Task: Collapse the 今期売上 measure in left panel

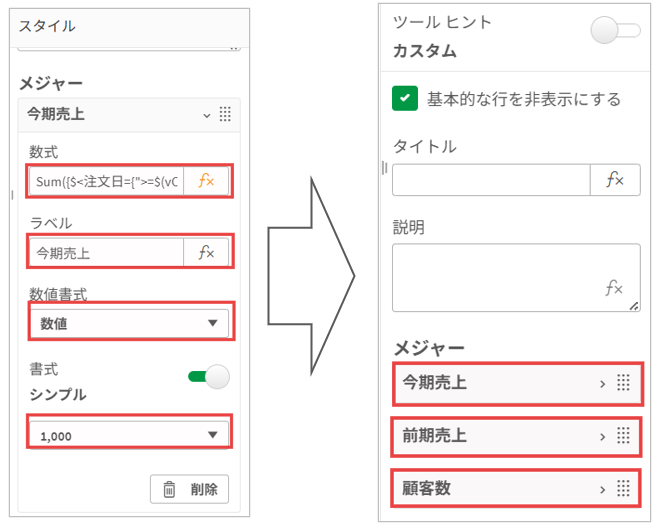Action: click(x=207, y=115)
